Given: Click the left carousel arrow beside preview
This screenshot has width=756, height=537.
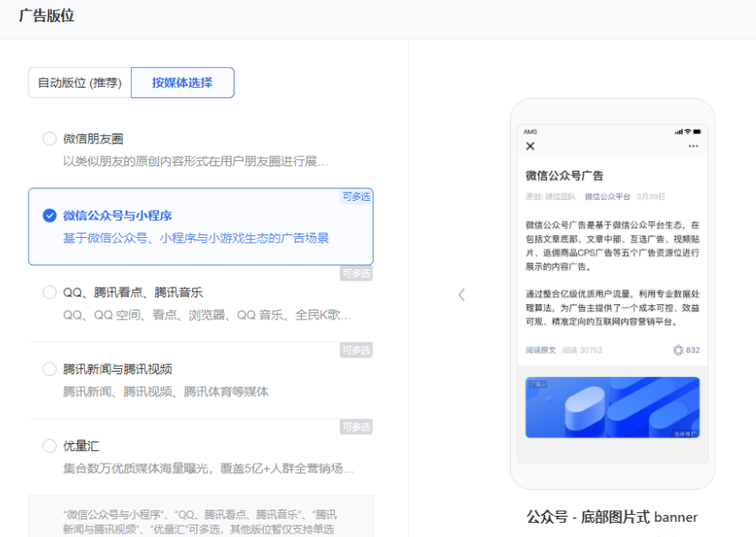Looking at the screenshot, I should click(461, 295).
